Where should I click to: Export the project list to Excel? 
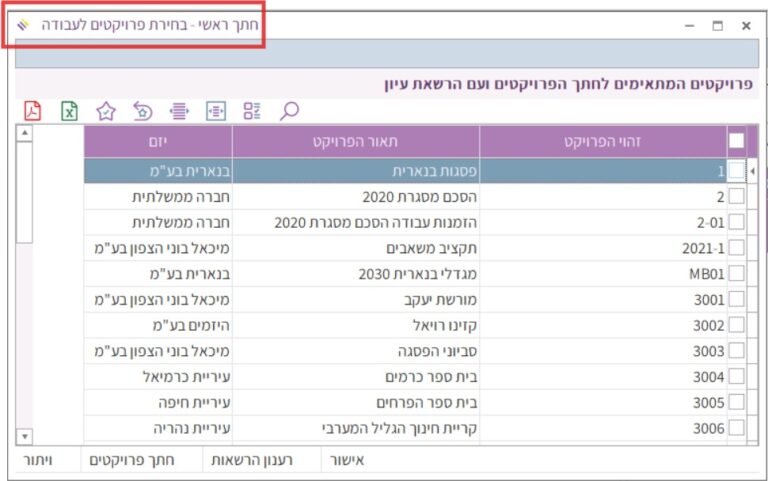tap(69, 111)
